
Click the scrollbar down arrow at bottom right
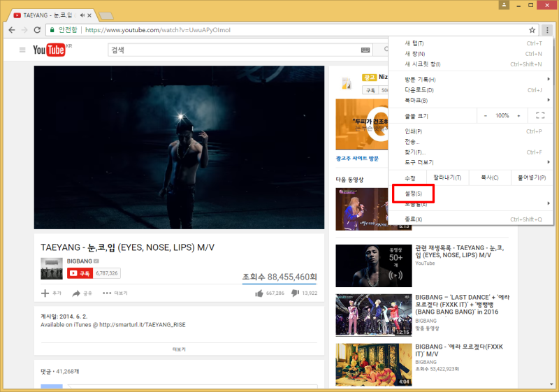pyautogui.click(x=552, y=384)
